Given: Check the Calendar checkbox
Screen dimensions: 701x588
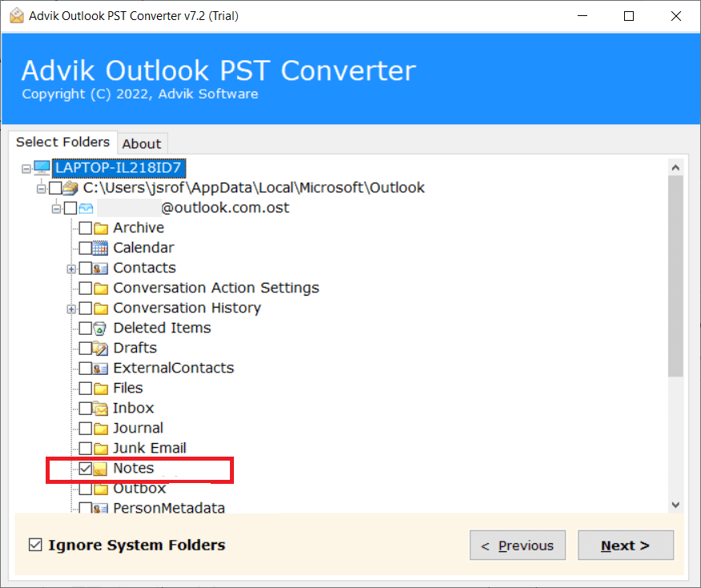Looking at the screenshot, I should 86,248.
